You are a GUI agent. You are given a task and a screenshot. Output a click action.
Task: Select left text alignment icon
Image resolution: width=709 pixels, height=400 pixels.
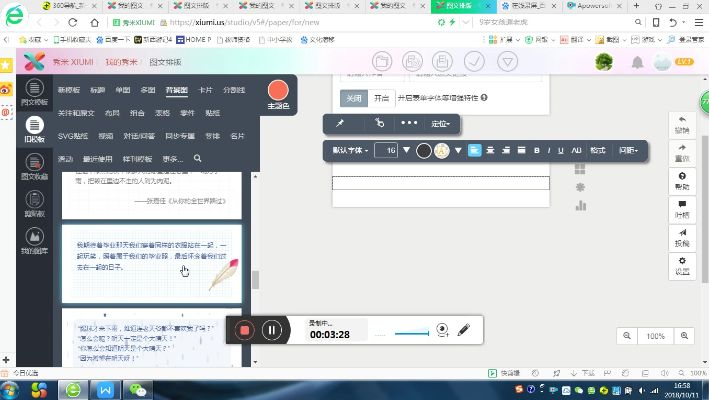(x=475, y=150)
